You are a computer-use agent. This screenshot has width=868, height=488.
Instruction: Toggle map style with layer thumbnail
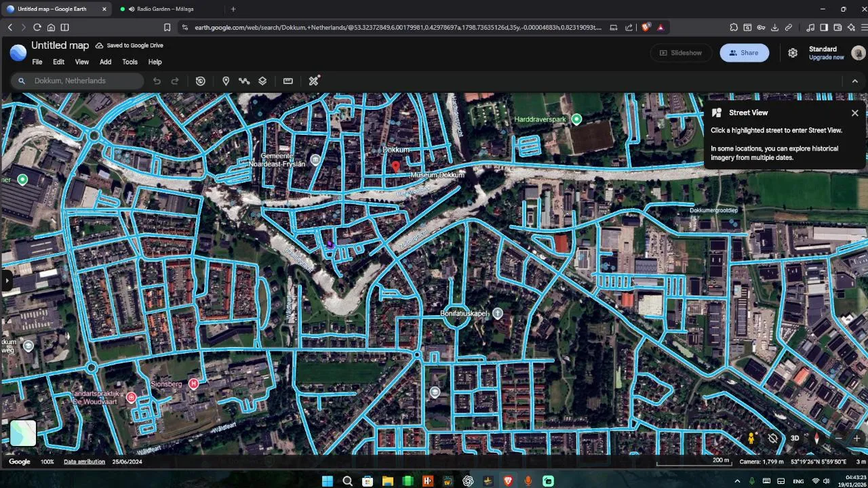pos(22,433)
